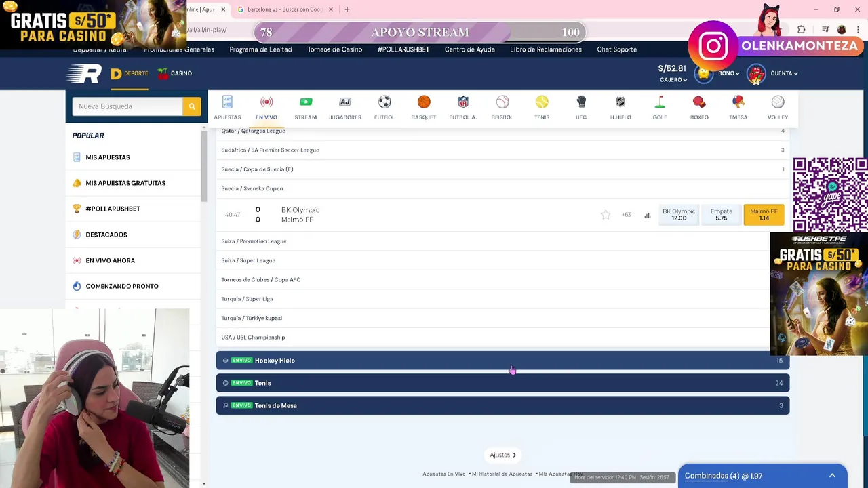The width and height of the screenshot is (868, 488).
Task: Open Mi Historial de Apuestas footer link
Action: coord(502,474)
